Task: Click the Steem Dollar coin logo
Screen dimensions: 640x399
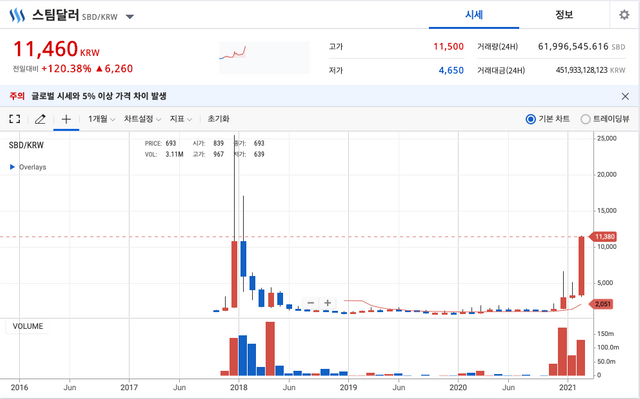Action: coord(17,16)
